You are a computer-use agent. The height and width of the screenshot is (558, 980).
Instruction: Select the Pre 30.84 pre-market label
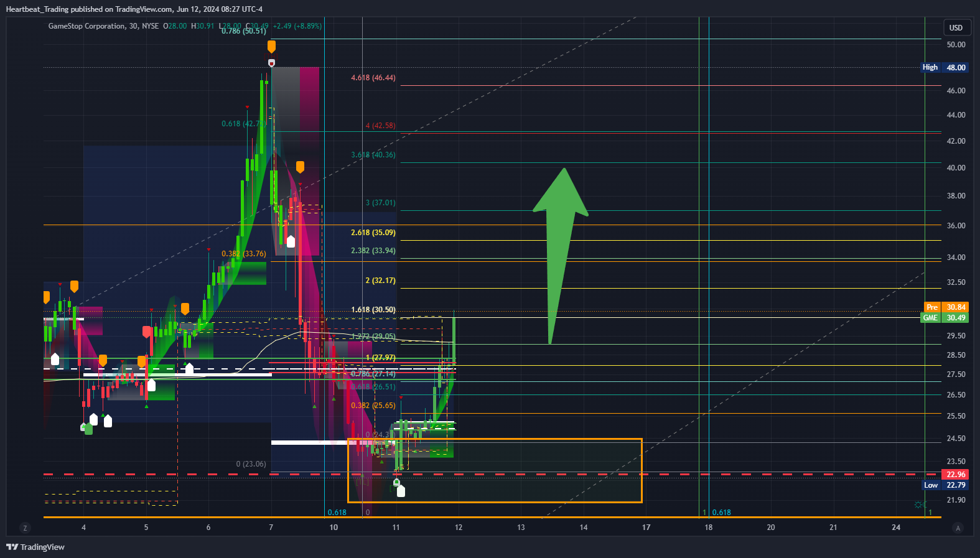[946, 307]
